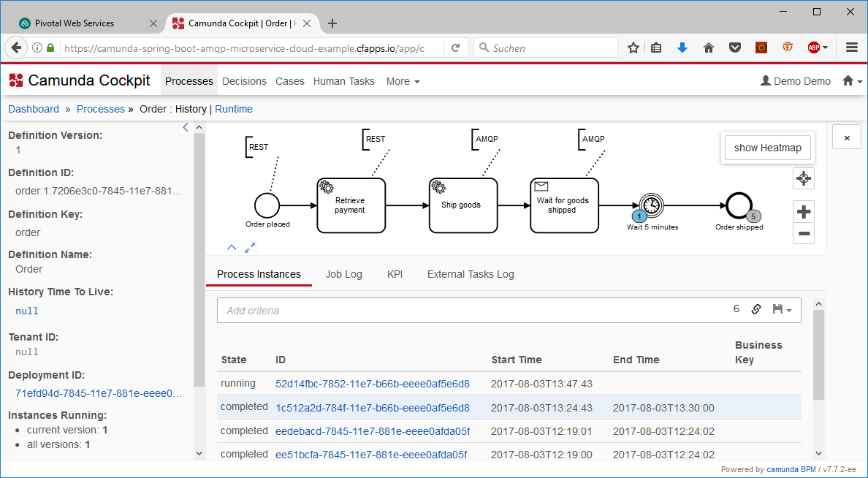Click the left sidebar vertical scrollbar
Image resolution: width=868 pixels, height=478 pixels.
tap(199, 260)
